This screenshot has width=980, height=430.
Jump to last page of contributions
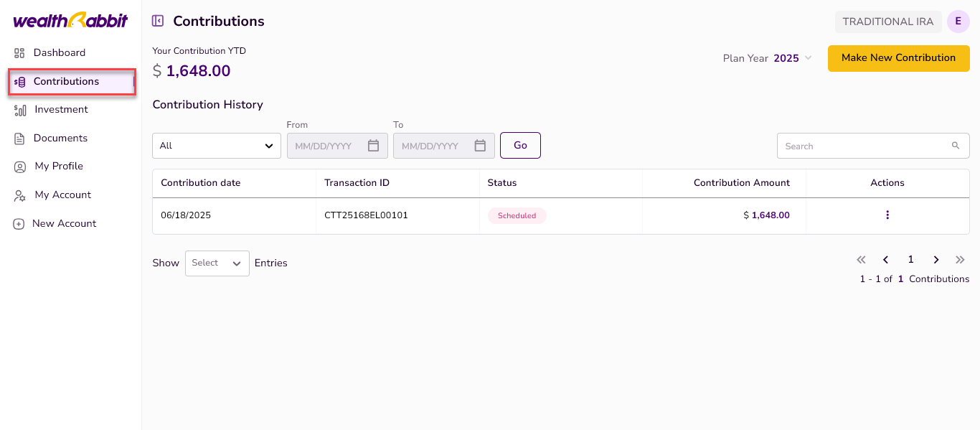[x=960, y=260]
